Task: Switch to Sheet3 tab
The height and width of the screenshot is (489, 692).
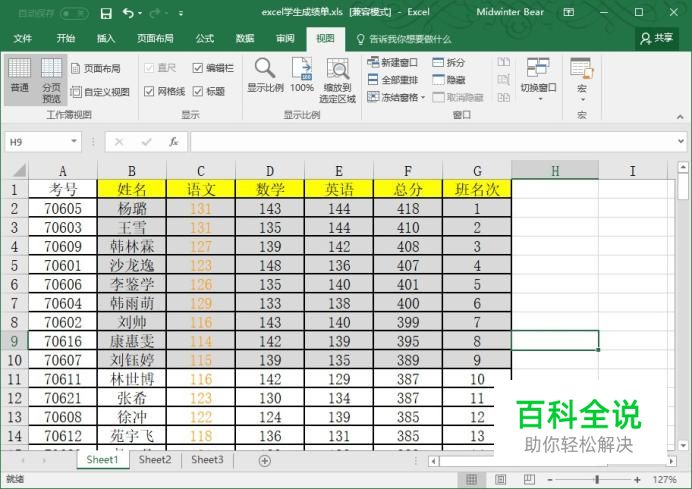Action: tap(207, 460)
